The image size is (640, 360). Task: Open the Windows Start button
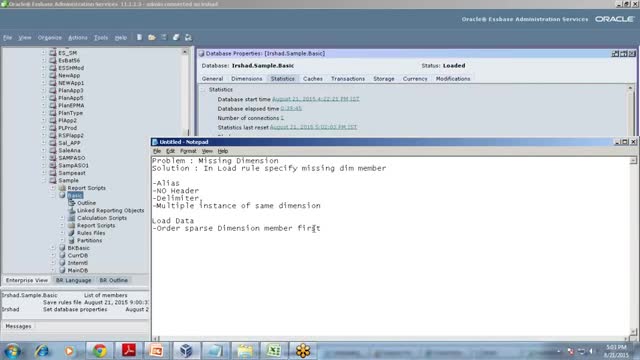point(12,351)
